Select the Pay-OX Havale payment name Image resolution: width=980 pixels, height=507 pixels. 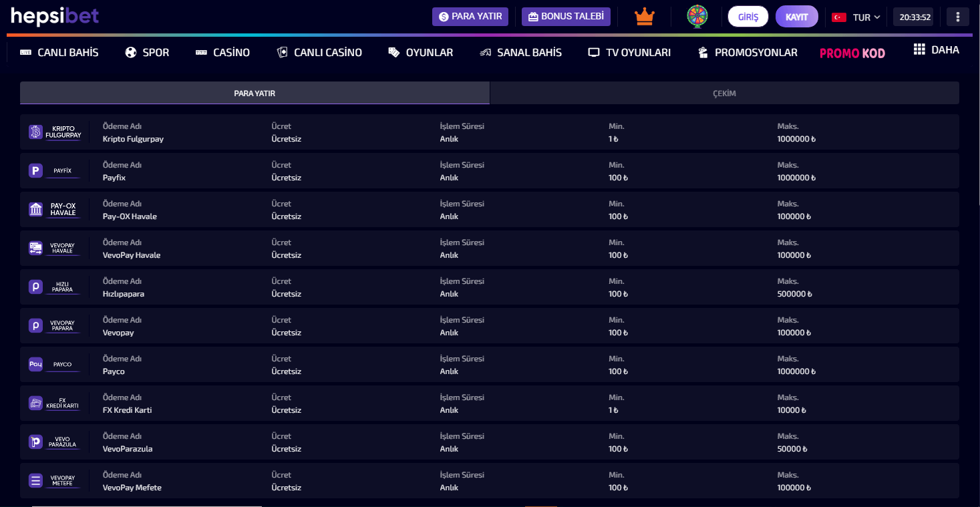pyautogui.click(x=130, y=216)
